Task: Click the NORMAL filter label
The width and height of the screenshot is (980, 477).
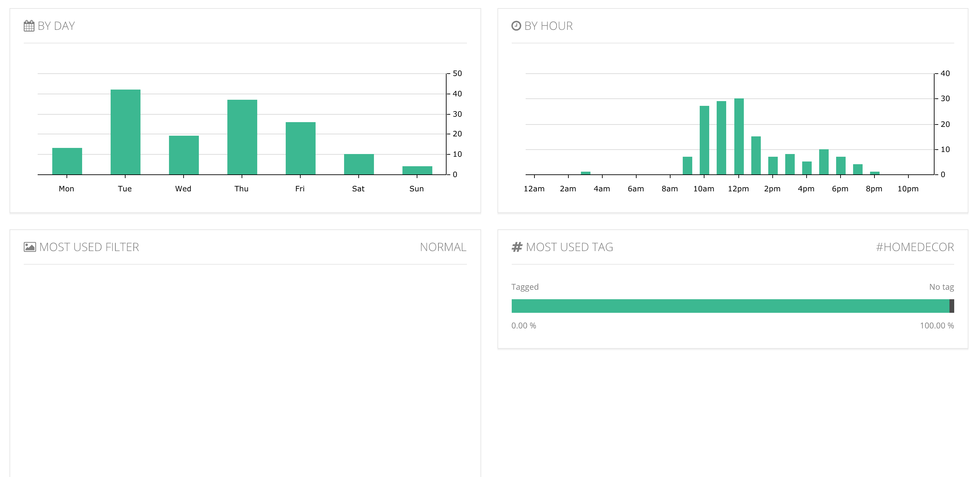Action: tap(443, 247)
